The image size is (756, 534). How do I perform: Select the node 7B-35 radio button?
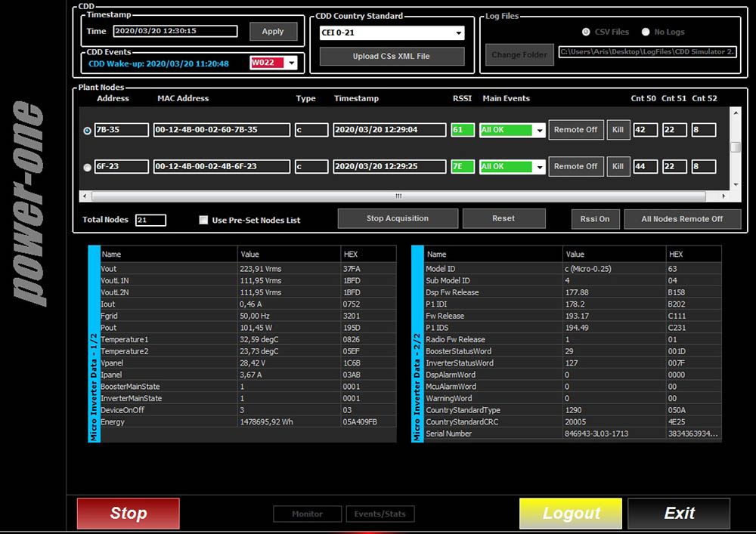(87, 131)
